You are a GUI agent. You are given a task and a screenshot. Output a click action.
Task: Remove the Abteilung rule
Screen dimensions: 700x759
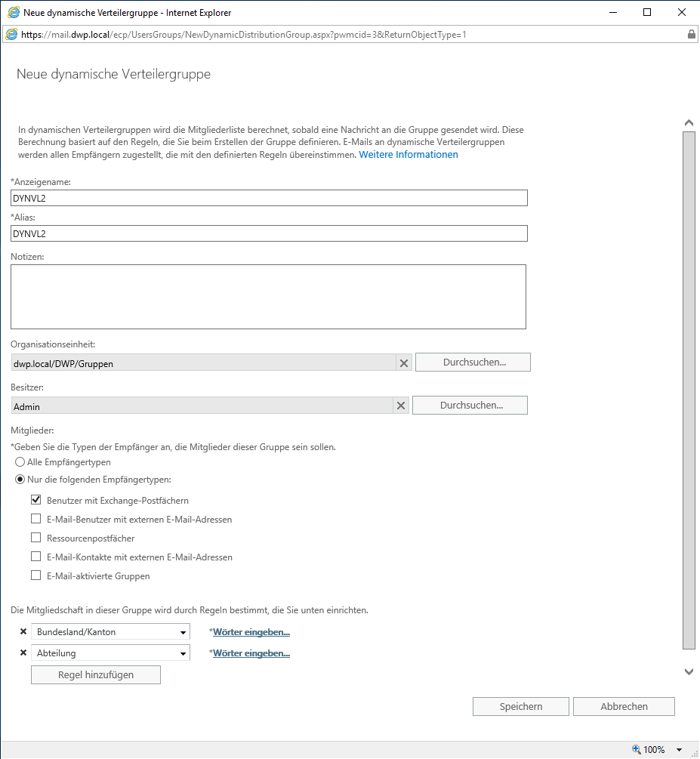tap(23, 653)
